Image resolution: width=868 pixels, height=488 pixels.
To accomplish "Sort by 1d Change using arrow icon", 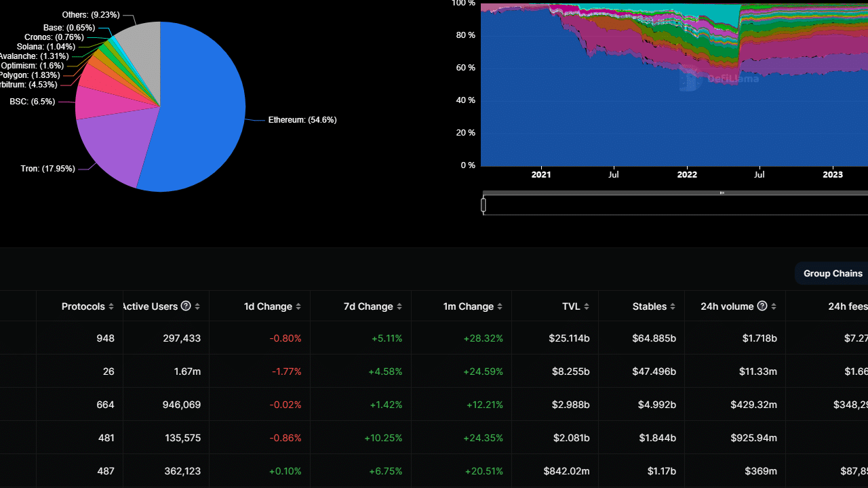I will pos(298,306).
